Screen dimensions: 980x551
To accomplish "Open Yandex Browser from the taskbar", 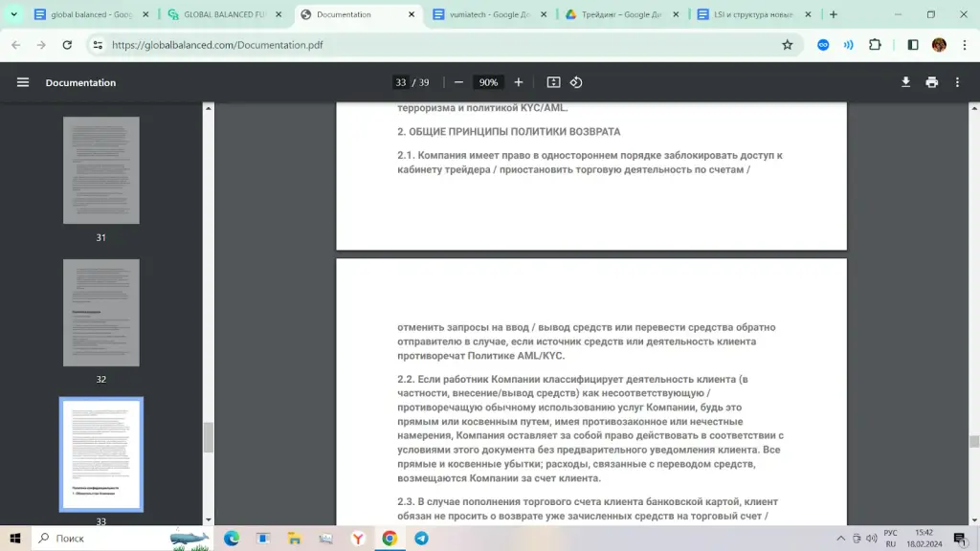I will (358, 538).
